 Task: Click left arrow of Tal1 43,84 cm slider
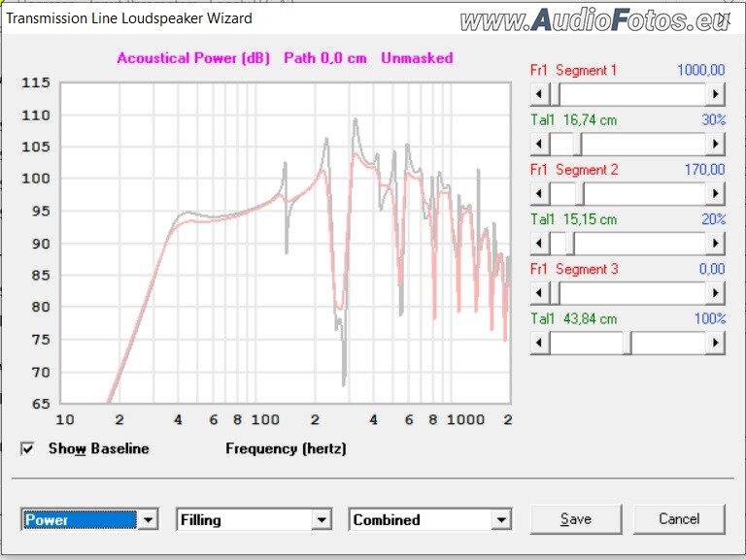click(x=540, y=343)
